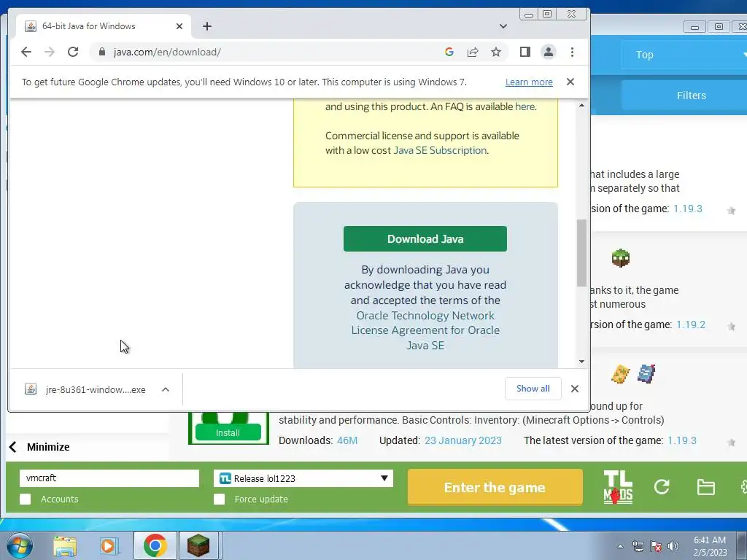747x560 pixels.
Task: Open Release lol1223 version dropdown
Action: click(x=303, y=478)
